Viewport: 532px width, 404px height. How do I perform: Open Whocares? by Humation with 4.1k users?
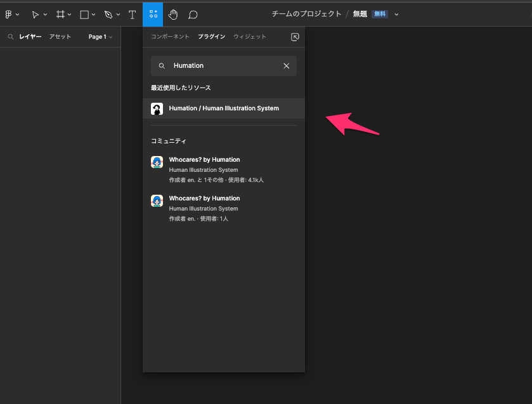click(x=224, y=169)
